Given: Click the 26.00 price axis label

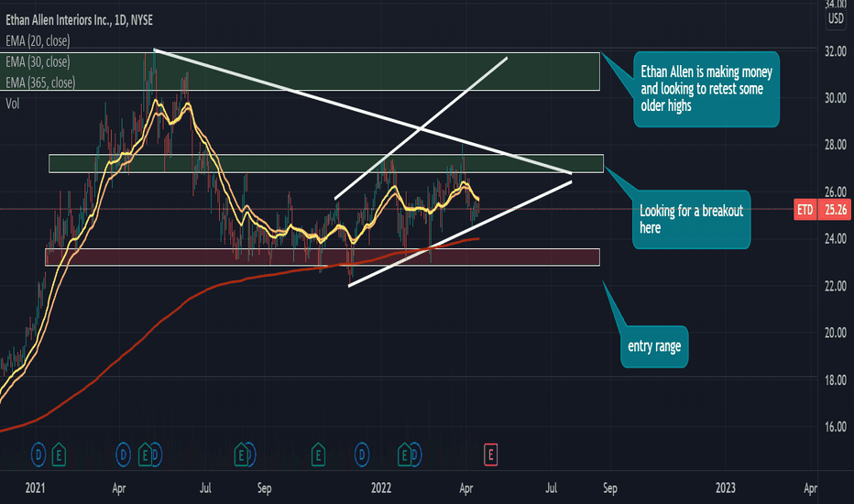Looking at the screenshot, I should point(836,192).
